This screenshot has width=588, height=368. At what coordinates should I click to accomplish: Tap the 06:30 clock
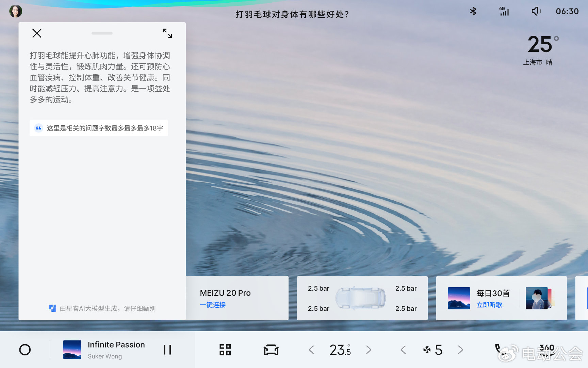567,11
